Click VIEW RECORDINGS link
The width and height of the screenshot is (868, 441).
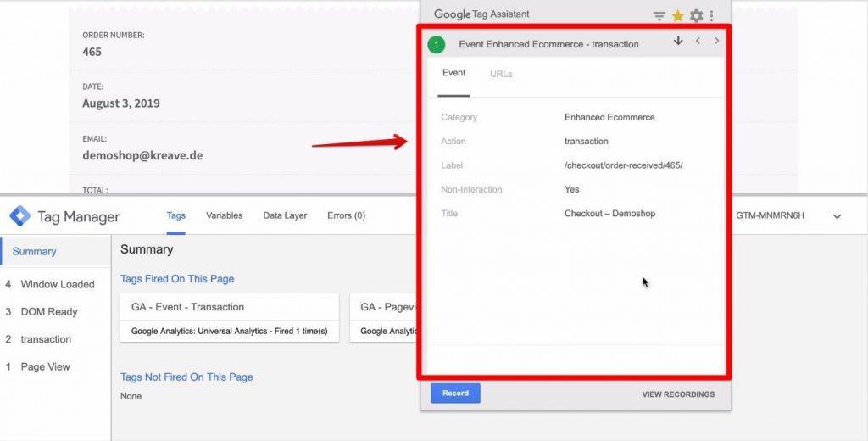coord(678,394)
